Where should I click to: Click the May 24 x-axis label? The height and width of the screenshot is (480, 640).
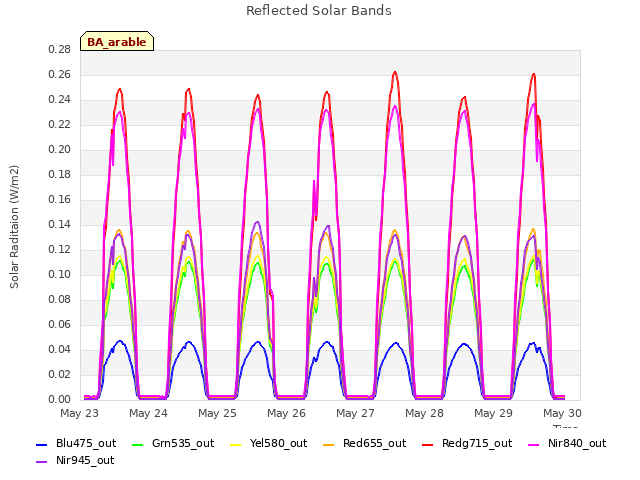point(149,413)
